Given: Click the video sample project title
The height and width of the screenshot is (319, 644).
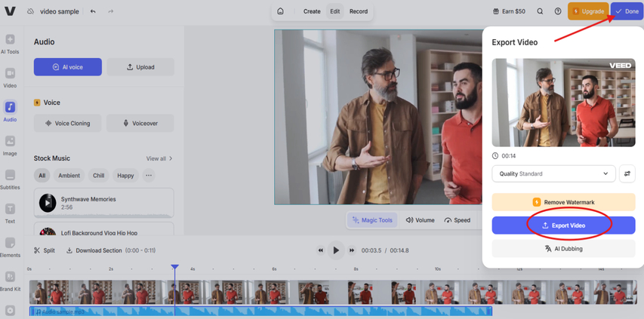Looking at the screenshot, I should click(60, 11).
